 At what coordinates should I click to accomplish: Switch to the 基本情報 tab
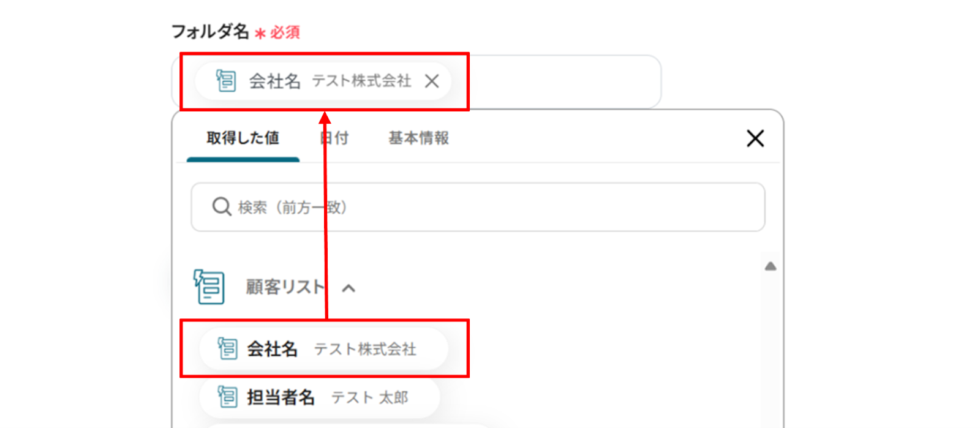coord(418,138)
